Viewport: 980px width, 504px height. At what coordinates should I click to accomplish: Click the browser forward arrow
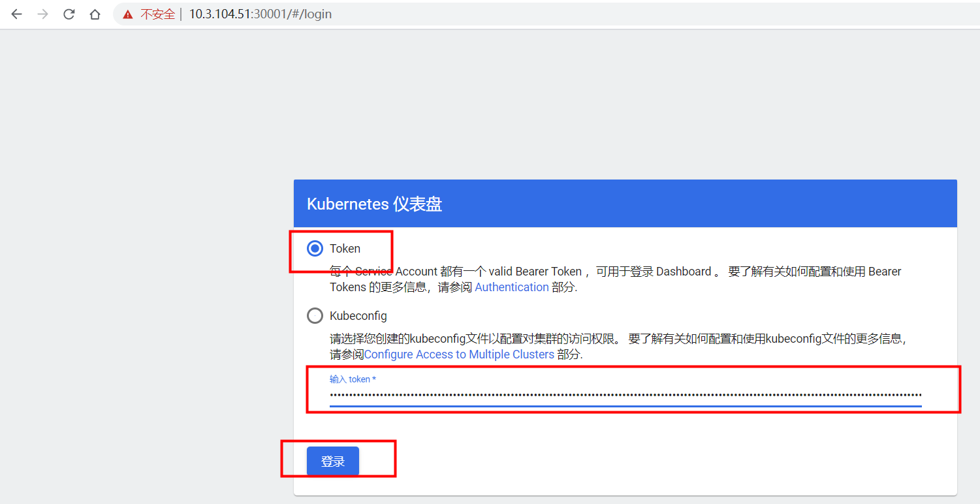click(x=43, y=14)
